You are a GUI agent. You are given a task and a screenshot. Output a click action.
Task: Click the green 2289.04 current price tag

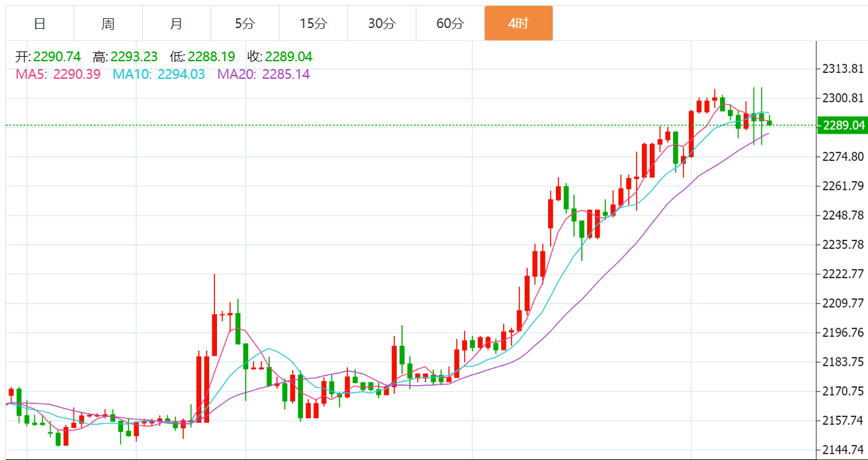click(x=842, y=125)
